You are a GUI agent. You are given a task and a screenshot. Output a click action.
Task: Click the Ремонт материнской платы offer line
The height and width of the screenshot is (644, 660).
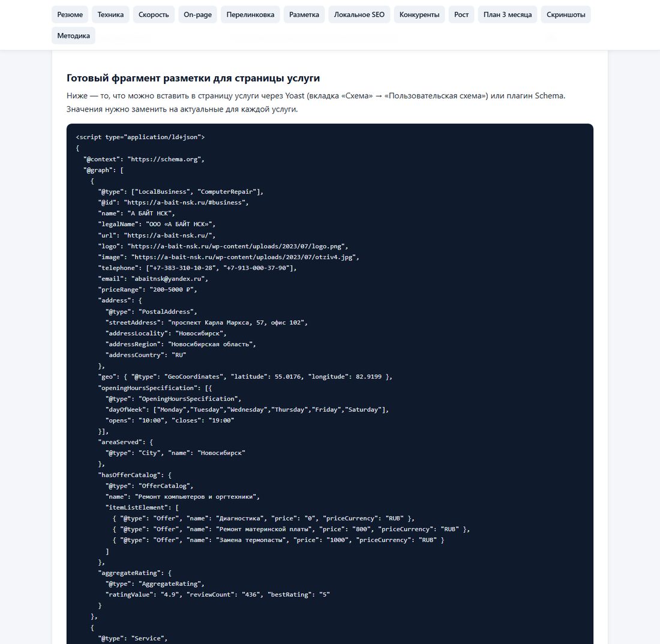coord(291,529)
